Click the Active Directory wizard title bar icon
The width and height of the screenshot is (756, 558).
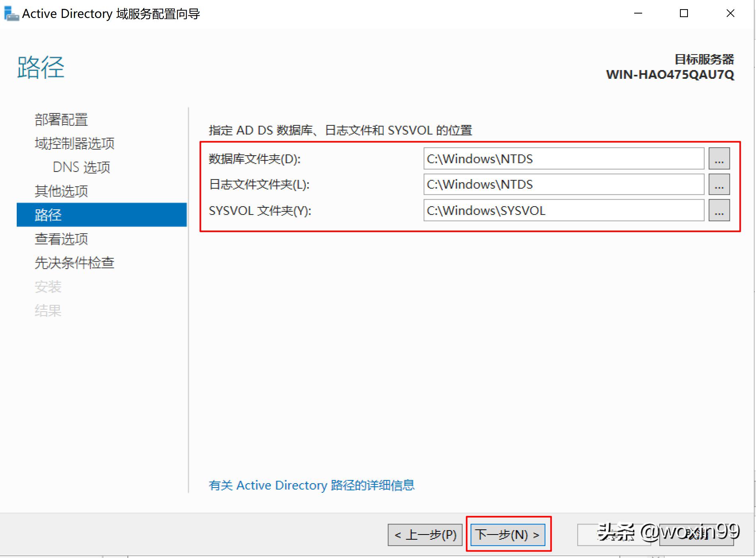(11, 13)
